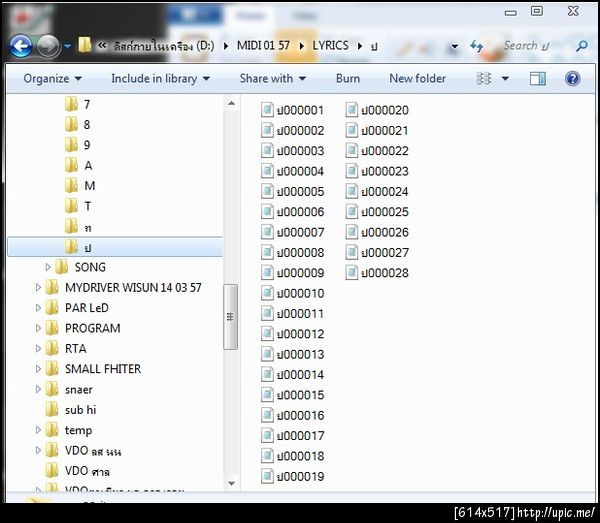Select the sub hi folder
The image size is (600, 523).
point(71,410)
